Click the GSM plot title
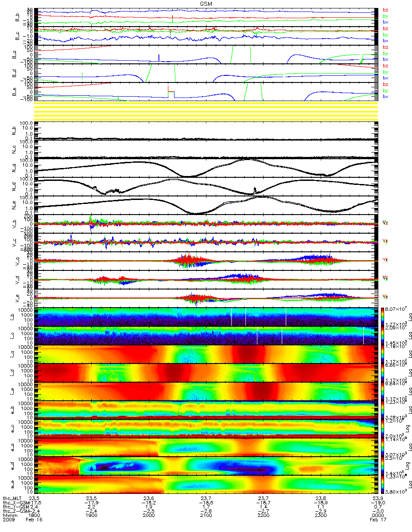The image size is (412, 532). (x=205, y=3)
